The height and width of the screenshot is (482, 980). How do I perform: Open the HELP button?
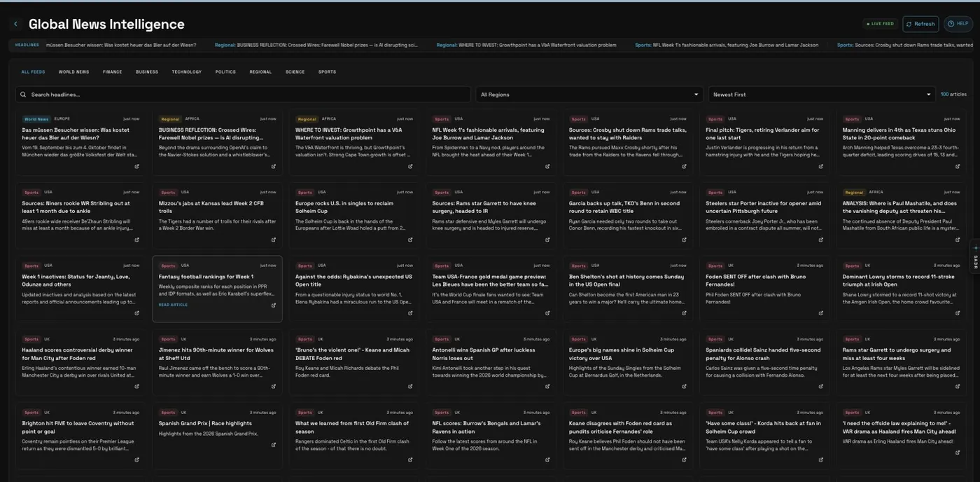[958, 24]
